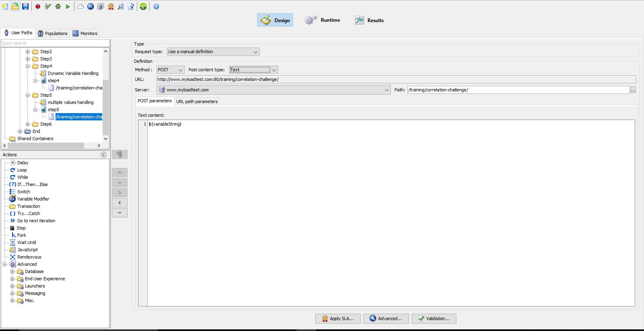This screenshot has width=644, height=331.
Task: Select Dynamic Variable Handling script
Action: (73, 73)
